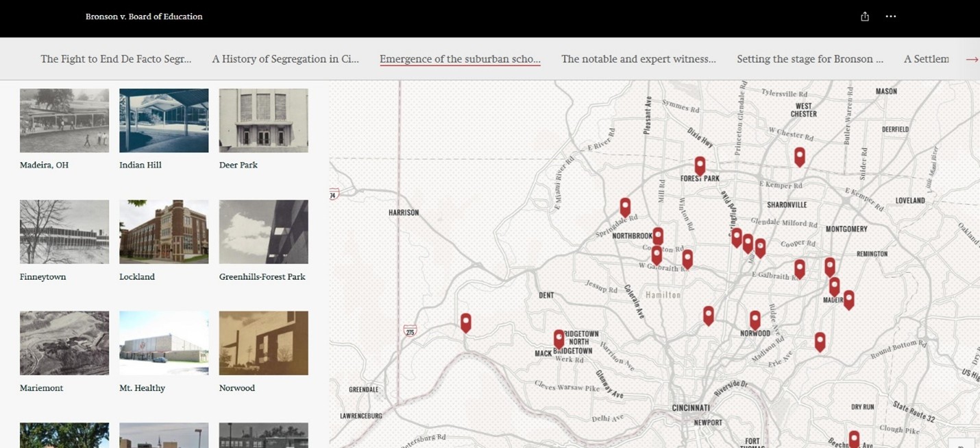This screenshot has width=980, height=448.
Task: Open the Madeira, OH image card
Action: point(64,120)
